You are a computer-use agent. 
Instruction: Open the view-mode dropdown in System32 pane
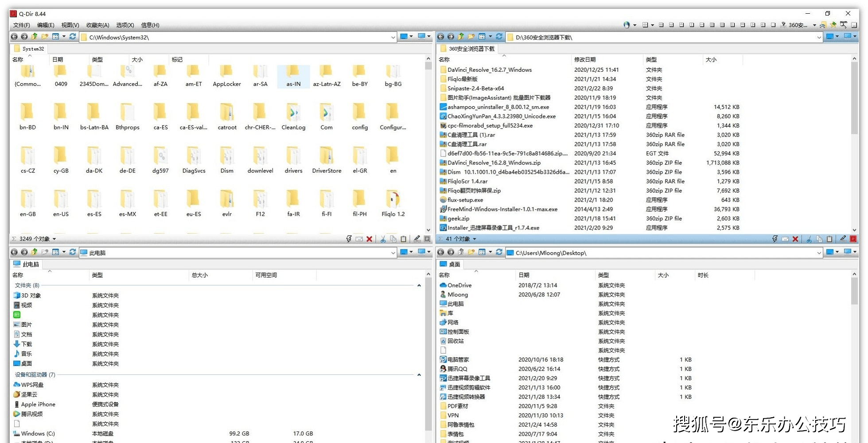pyautogui.click(x=64, y=37)
